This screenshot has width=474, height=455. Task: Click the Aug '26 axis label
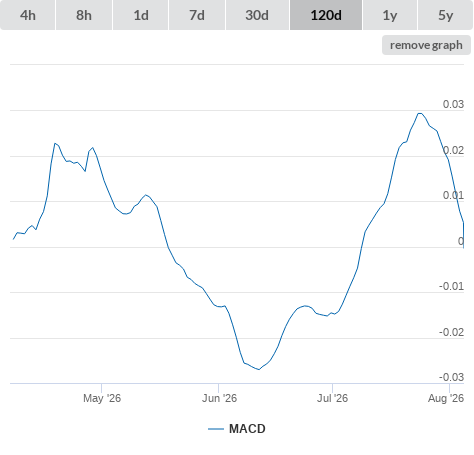446,398
